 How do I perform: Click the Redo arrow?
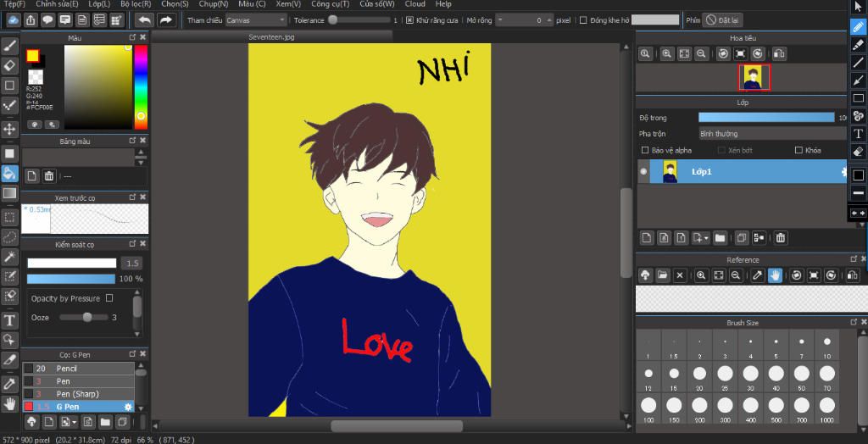(x=165, y=20)
